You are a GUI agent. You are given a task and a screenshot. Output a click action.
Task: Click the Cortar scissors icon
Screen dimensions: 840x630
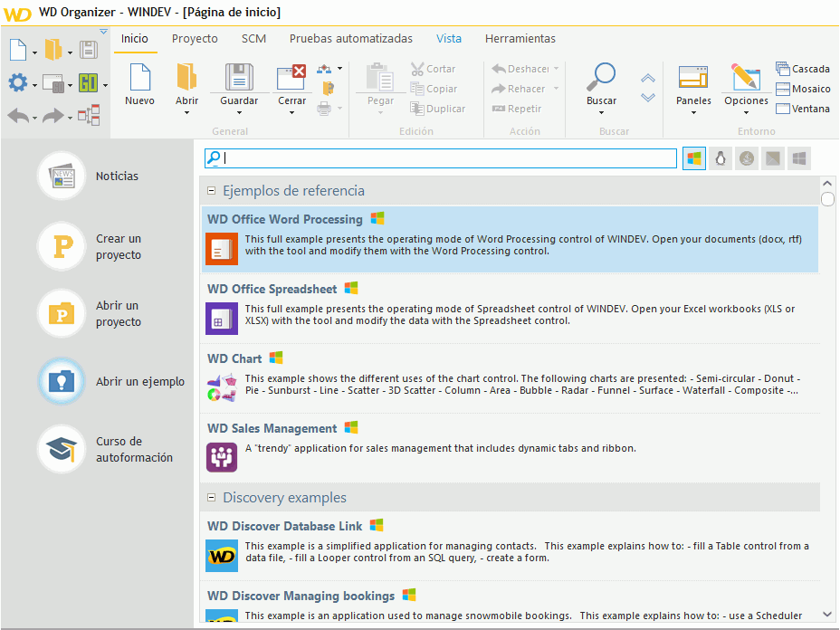pos(417,69)
